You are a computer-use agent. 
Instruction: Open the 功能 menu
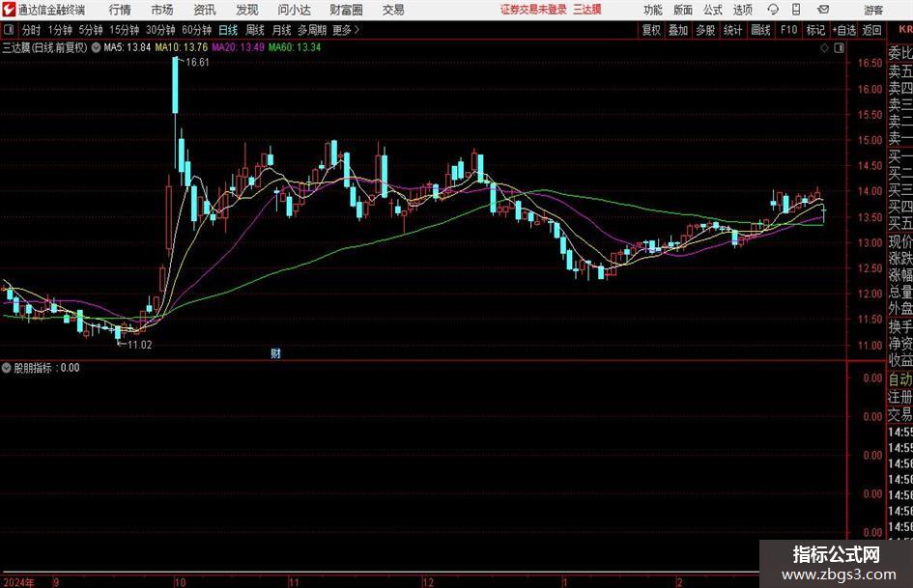point(653,10)
